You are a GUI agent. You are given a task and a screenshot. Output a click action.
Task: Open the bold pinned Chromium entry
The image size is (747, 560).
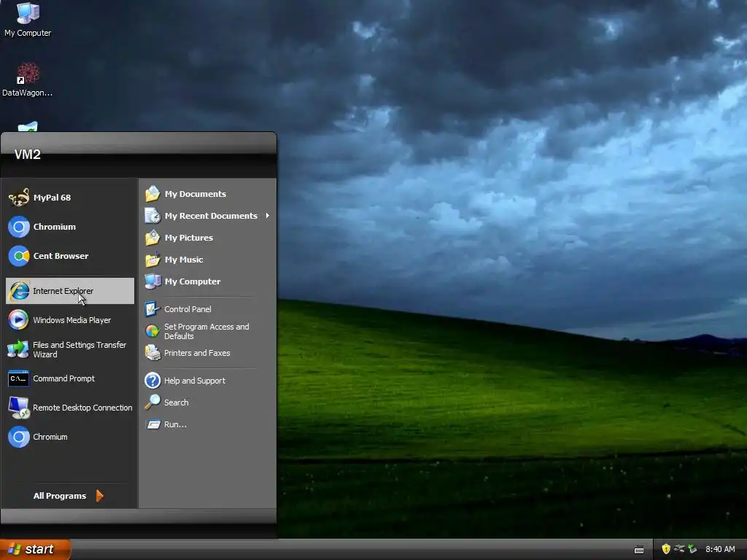click(x=70, y=227)
